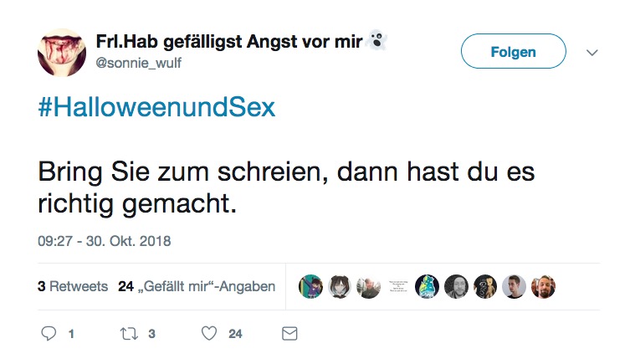The image size is (635, 364).
Task: Open second liker avatar with anime girl
Action: (x=340, y=287)
